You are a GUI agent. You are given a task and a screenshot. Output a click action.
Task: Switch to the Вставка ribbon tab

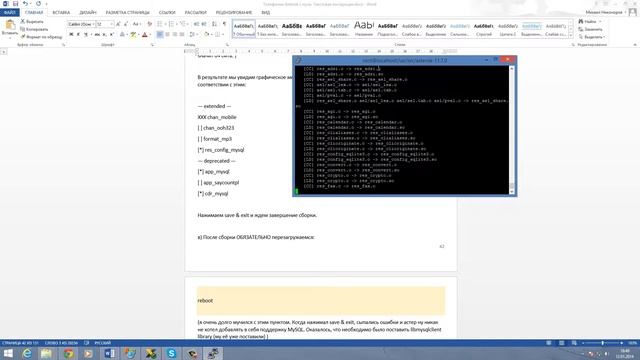61,13
